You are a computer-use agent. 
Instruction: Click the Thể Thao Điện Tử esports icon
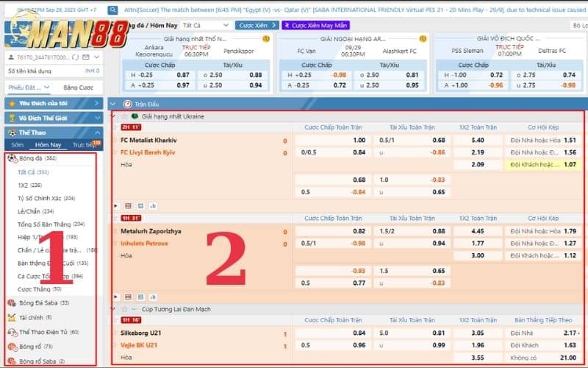click(12, 332)
